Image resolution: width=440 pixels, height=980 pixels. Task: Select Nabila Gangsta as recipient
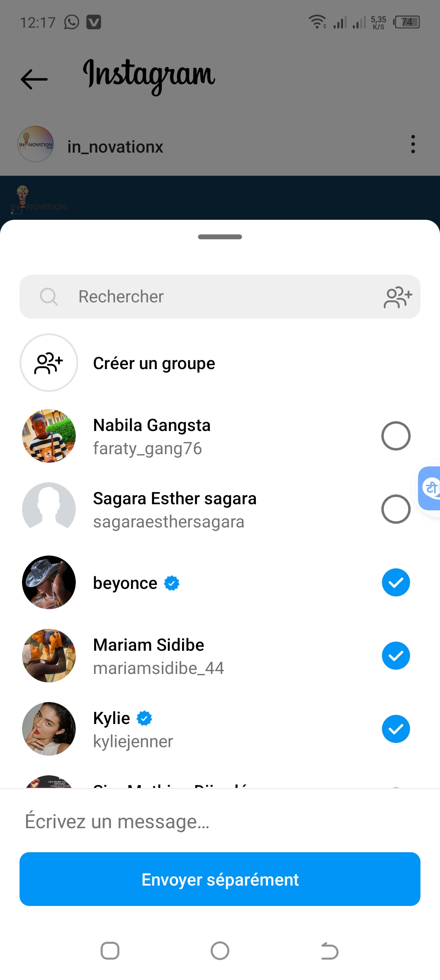[x=396, y=436]
